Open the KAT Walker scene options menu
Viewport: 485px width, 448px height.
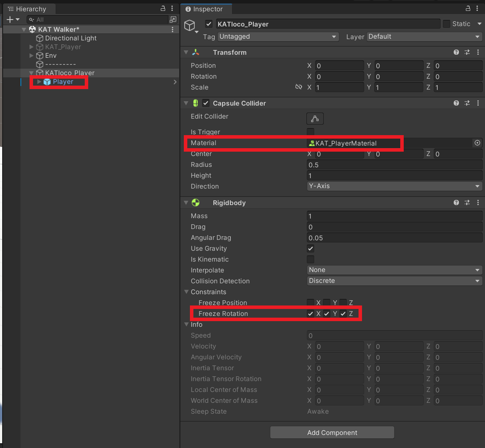[173, 30]
